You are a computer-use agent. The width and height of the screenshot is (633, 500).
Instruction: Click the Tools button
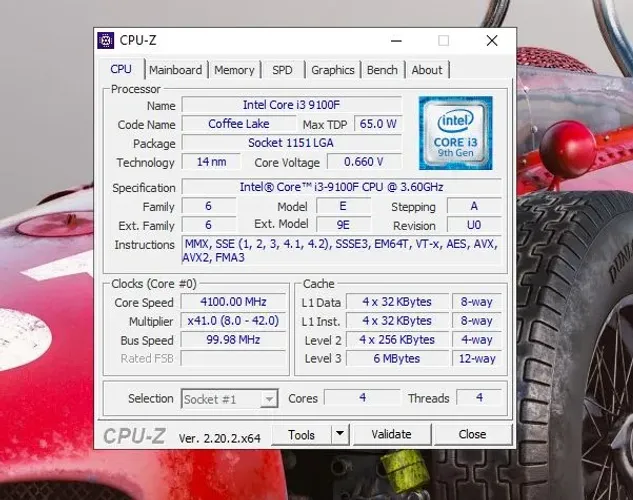[301, 435]
